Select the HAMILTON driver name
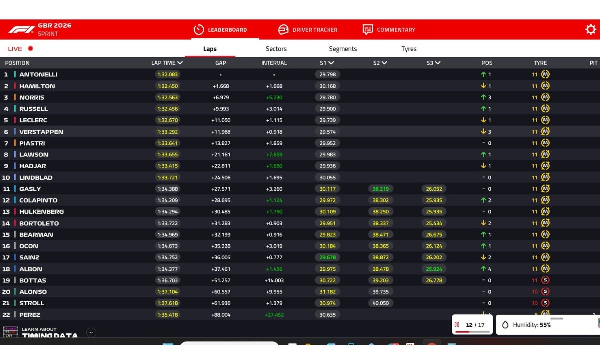Viewport: 600px width, 364px height. point(37,86)
